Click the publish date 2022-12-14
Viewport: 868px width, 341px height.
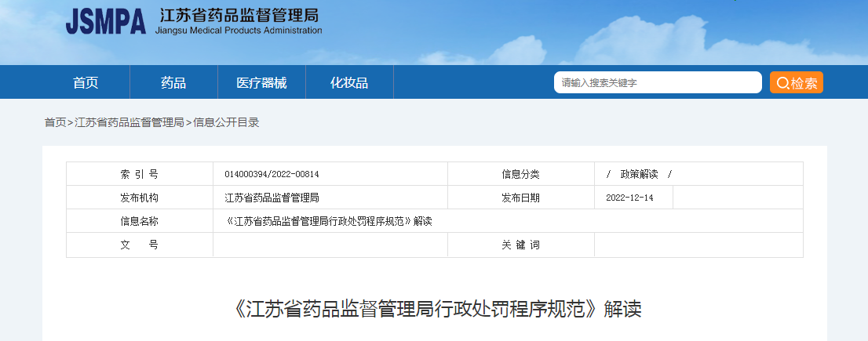click(629, 198)
